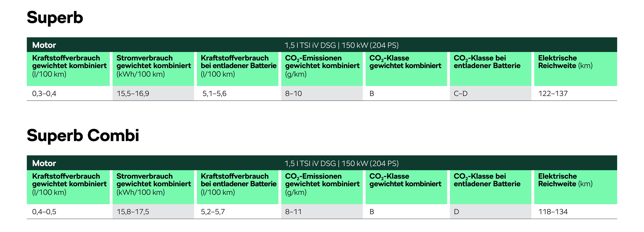Screen dimensions: 644x232
Task: Click the CO2 emissions value 8–10
Action: 293,94
